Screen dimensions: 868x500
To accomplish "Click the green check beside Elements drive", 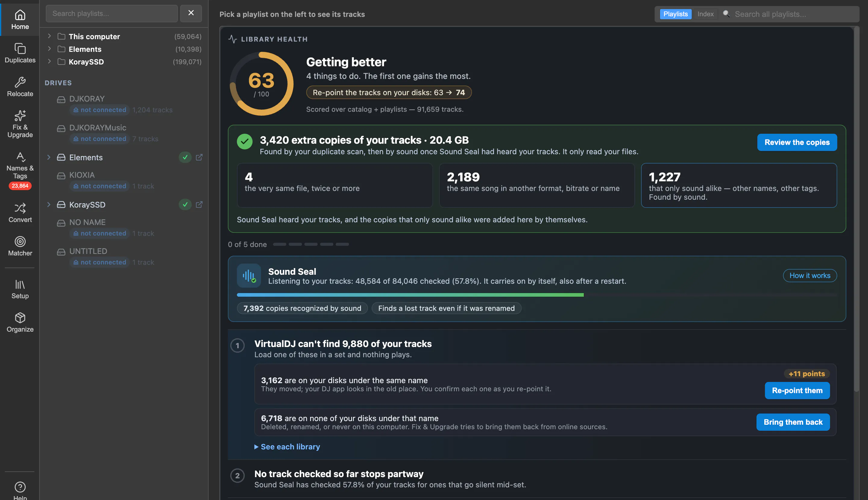I will pos(185,157).
